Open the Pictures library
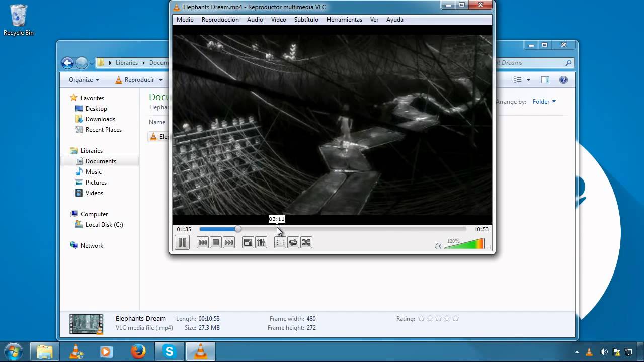This screenshot has height=362, width=644. pos(96,183)
